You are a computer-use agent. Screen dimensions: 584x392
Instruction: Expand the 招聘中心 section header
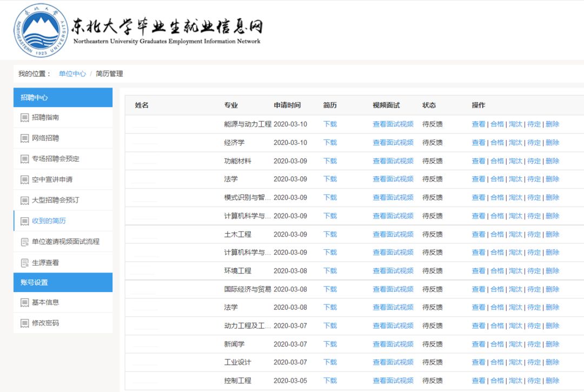63,97
